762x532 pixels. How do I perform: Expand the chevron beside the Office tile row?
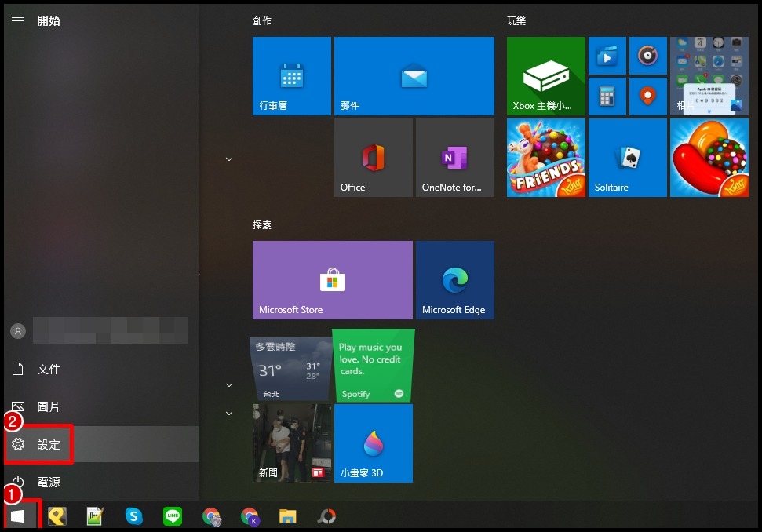pos(229,159)
